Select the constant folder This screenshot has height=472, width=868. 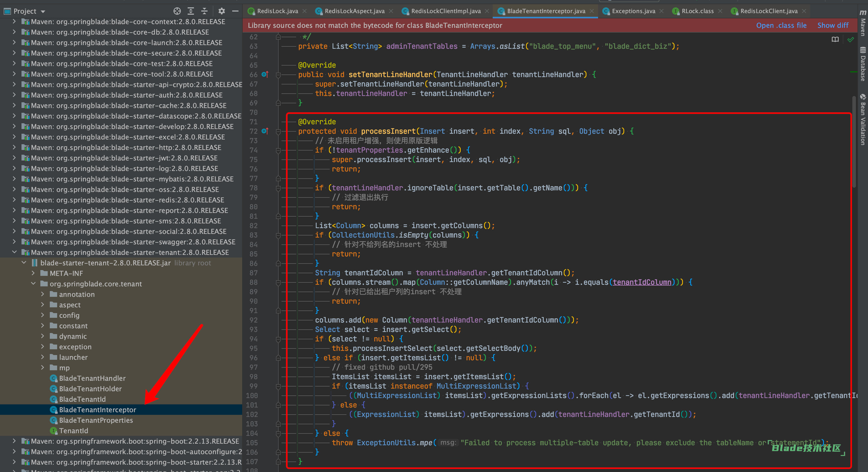[x=73, y=326]
